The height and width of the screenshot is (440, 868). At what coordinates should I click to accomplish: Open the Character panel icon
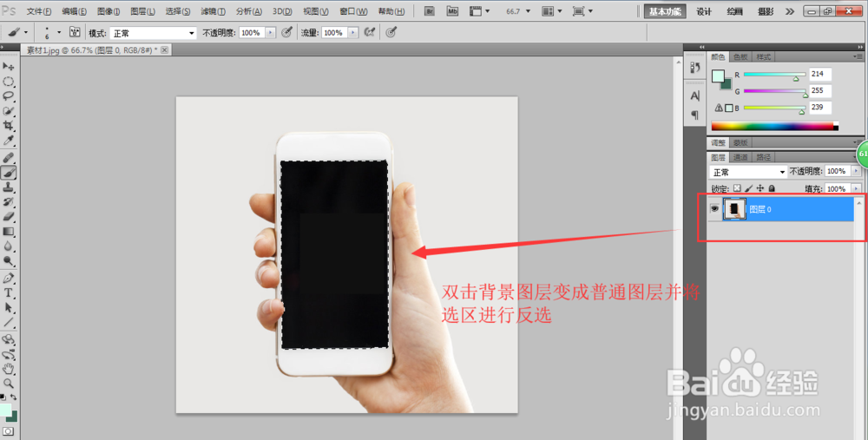[695, 95]
